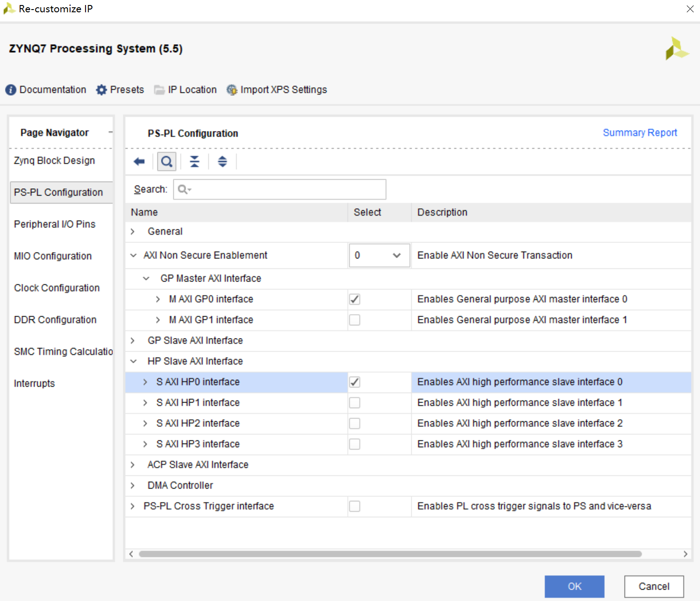Image resolution: width=700 pixels, height=601 pixels.
Task: Expand DMA Controller node
Action: [132, 485]
